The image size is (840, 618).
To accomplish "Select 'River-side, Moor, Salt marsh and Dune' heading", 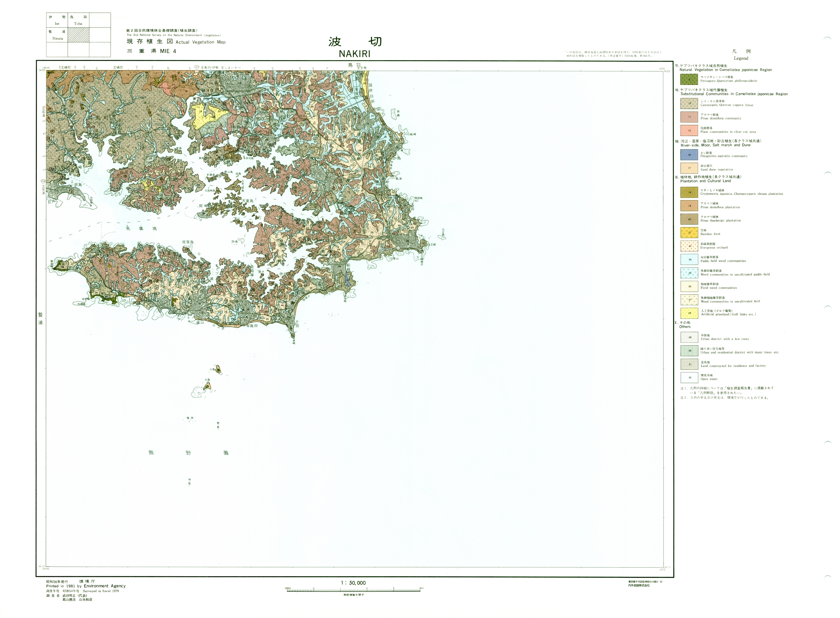I will click(x=715, y=145).
